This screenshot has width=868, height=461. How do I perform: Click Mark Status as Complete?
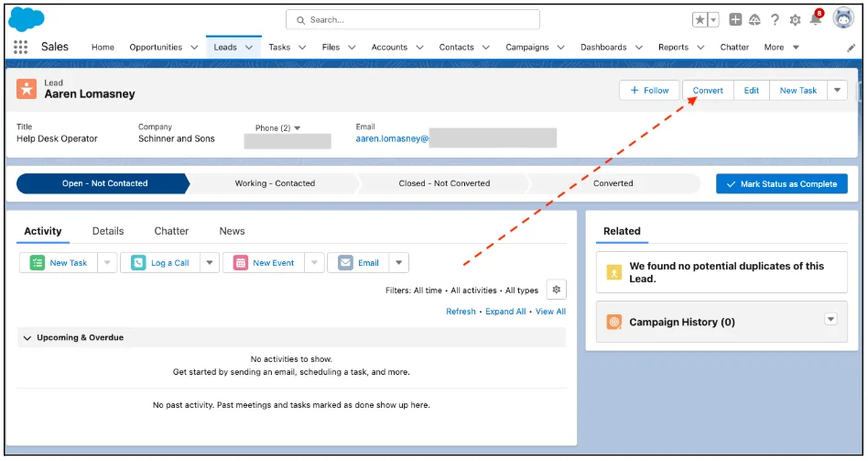[782, 184]
